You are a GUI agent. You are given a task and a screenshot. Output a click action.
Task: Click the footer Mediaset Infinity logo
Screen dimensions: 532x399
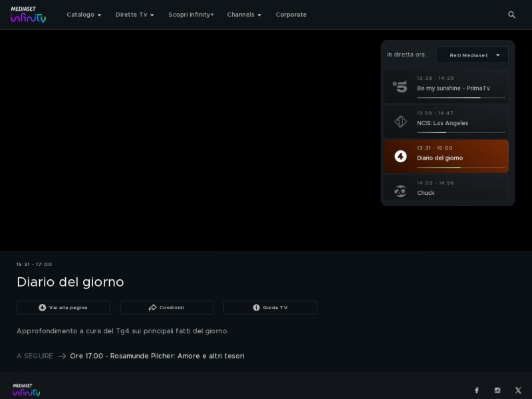coord(26,390)
